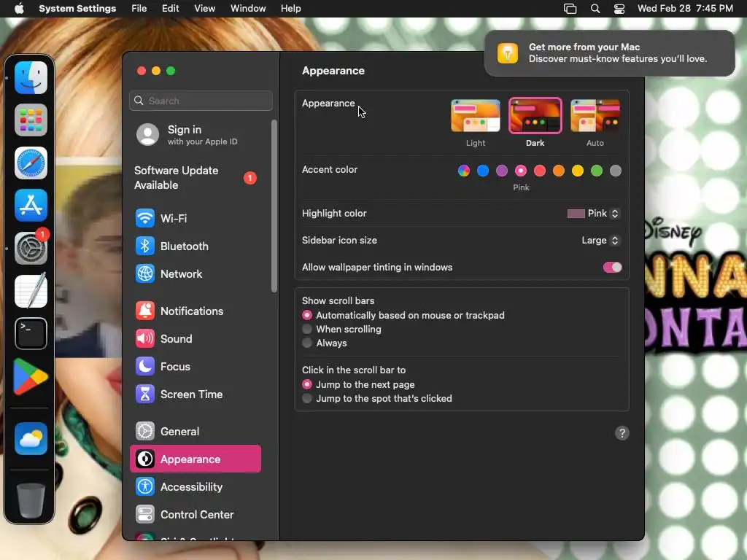Open Focus settings in sidebar
The image size is (747, 560).
pyautogui.click(x=196, y=366)
